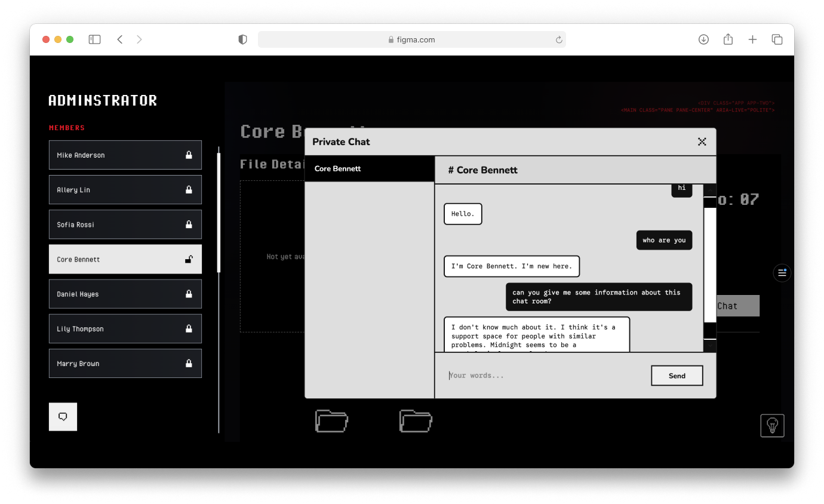Viewport: 824px width, 504px height.
Task: Go back in Safari
Action: click(x=120, y=39)
